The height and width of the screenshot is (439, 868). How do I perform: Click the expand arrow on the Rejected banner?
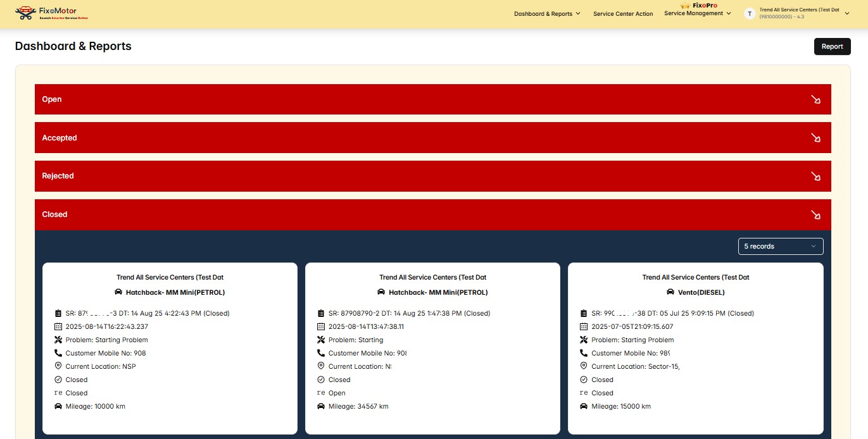(815, 176)
